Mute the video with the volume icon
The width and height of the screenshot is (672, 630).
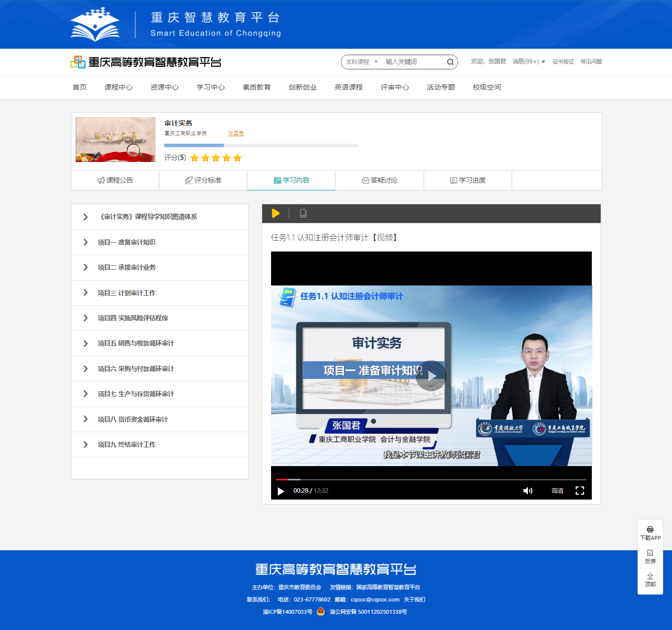528,491
